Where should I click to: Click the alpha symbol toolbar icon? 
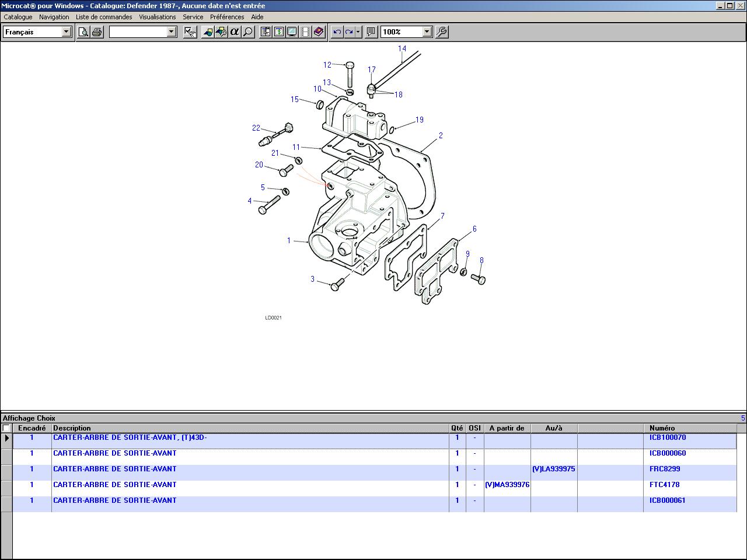235,32
